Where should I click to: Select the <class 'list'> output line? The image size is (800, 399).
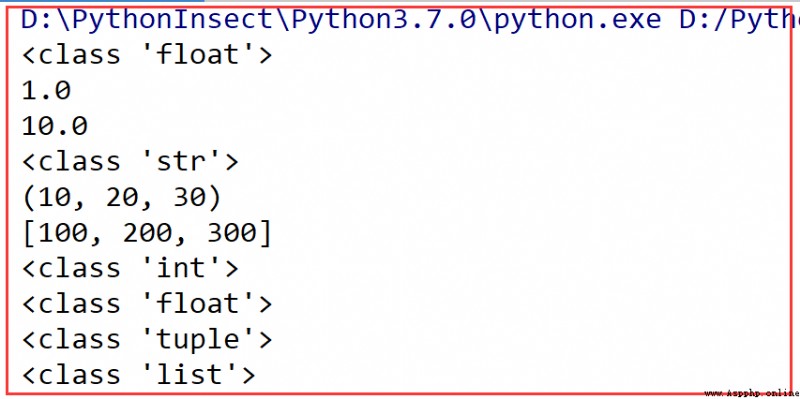(138, 375)
